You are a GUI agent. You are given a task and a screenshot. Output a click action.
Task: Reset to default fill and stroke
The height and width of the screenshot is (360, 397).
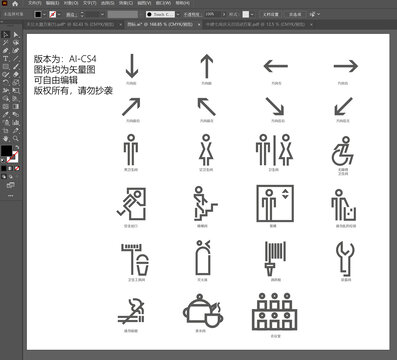pyautogui.click(x=3, y=160)
